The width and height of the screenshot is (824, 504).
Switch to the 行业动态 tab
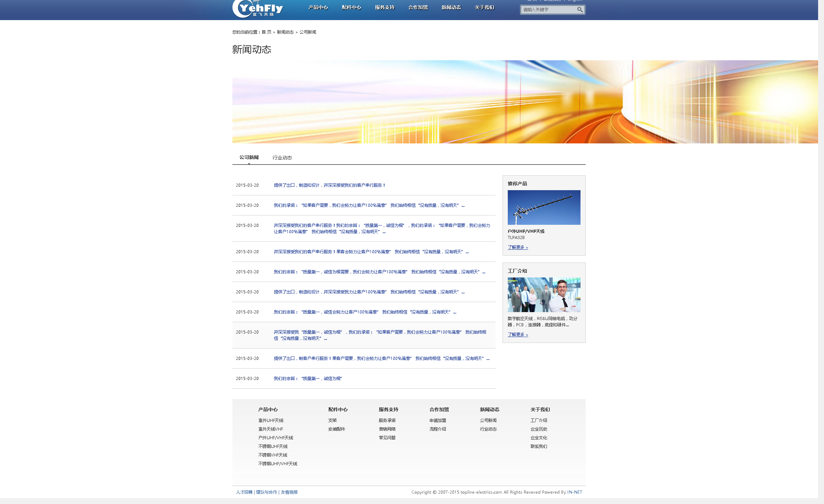point(282,158)
